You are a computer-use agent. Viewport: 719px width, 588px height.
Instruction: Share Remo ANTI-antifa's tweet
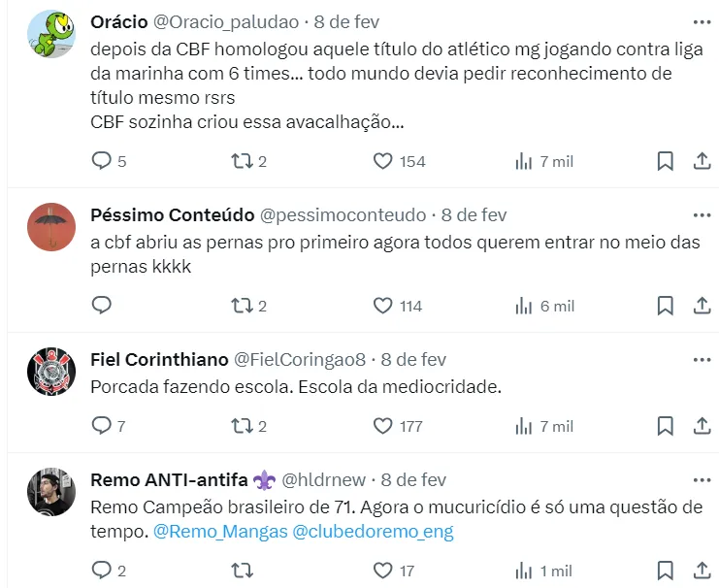[702, 571]
